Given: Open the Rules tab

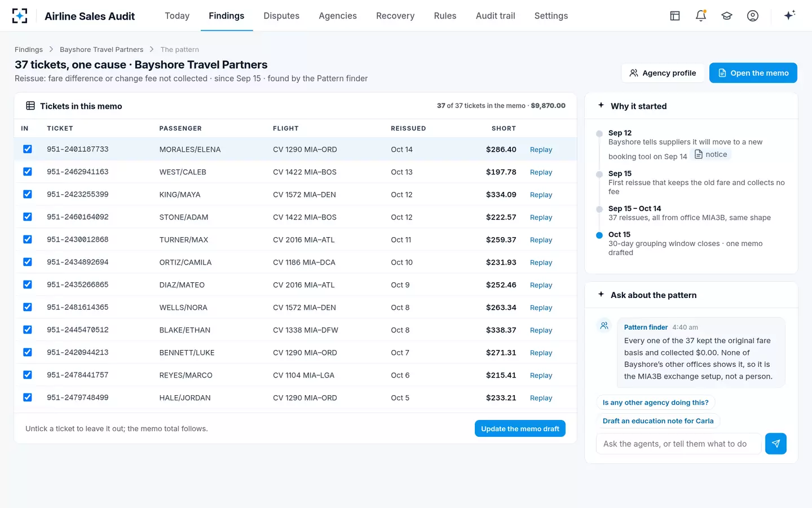Looking at the screenshot, I should (x=445, y=16).
